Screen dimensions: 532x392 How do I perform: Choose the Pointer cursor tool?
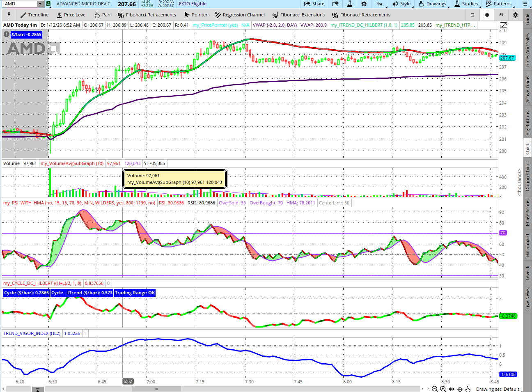click(x=195, y=15)
